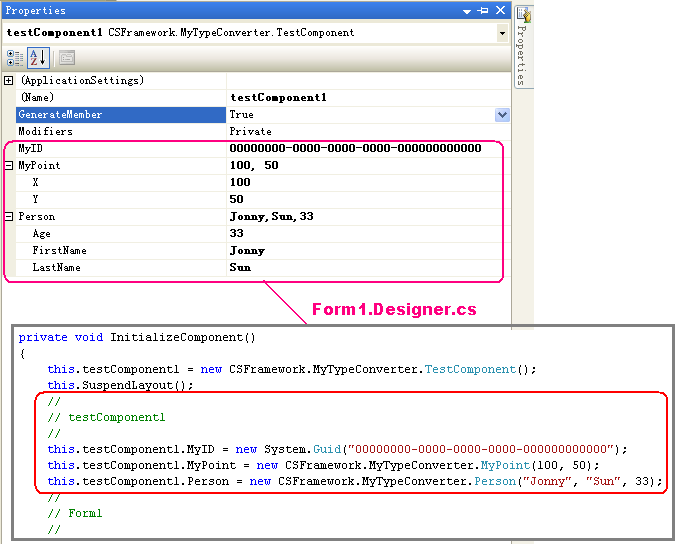Click the InitializeComponent() method name

click(x=183, y=337)
